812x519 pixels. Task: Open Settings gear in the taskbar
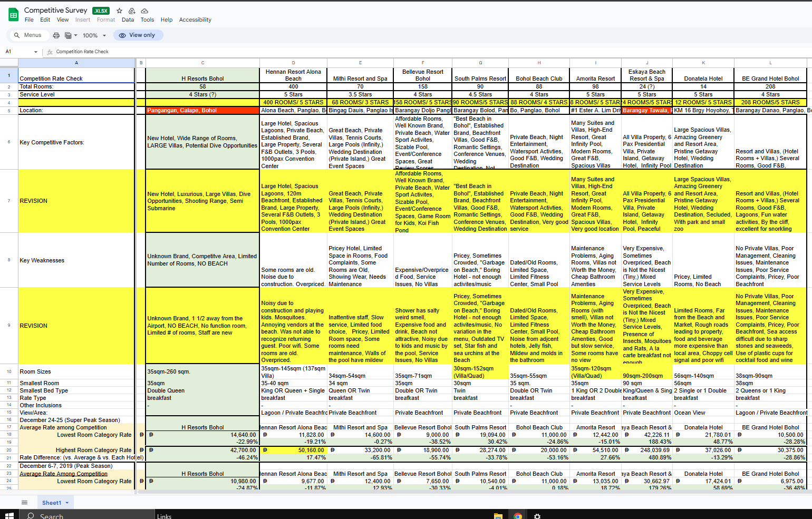[537, 516]
